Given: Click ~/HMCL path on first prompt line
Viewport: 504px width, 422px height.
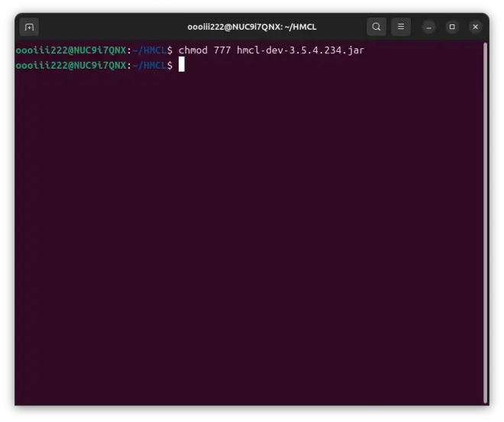Looking at the screenshot, I should point(149,50).
